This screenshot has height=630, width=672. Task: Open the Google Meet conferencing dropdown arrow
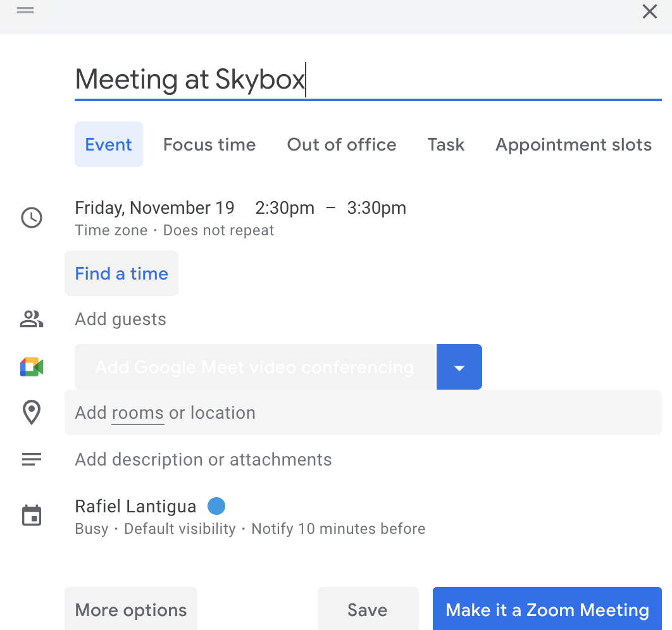click(459, 367)
